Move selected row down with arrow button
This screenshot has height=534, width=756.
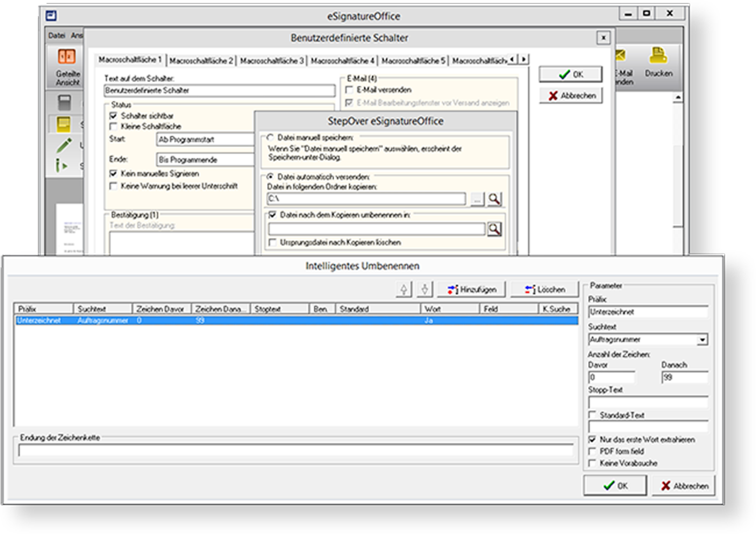click(426, 289)
